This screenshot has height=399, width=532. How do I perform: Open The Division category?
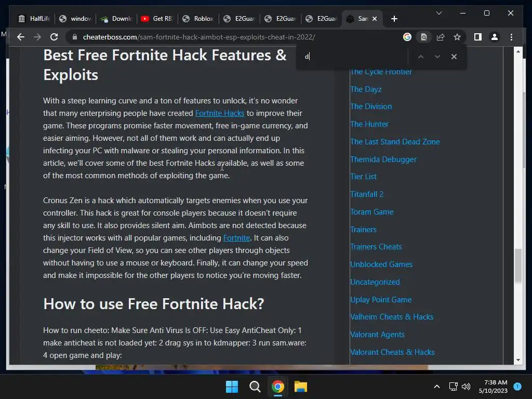[371, 107]
